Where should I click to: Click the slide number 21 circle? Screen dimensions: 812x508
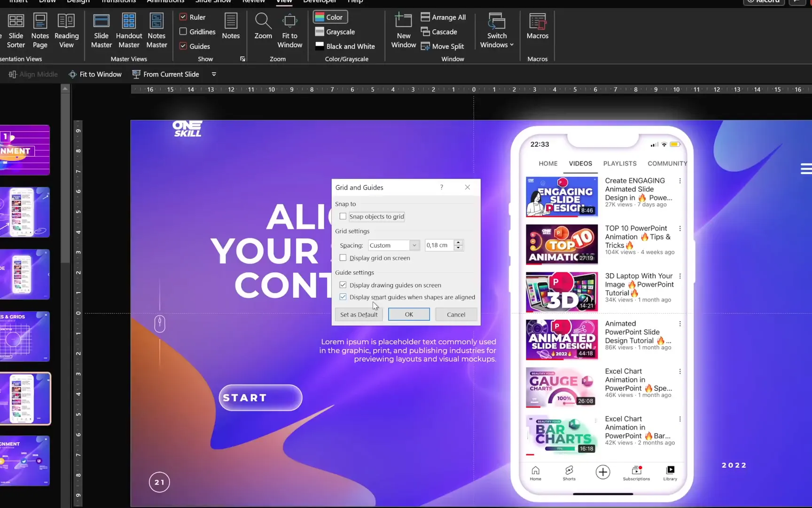pos(159,482)
